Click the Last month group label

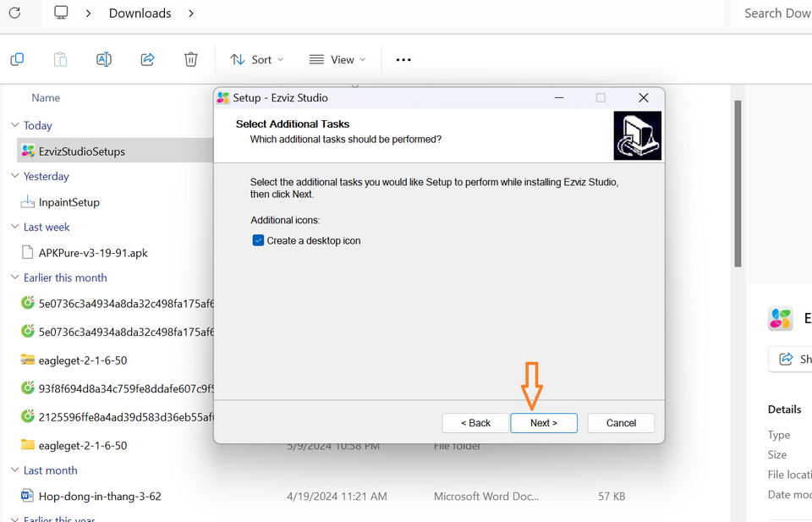click(x=50, y=470)
